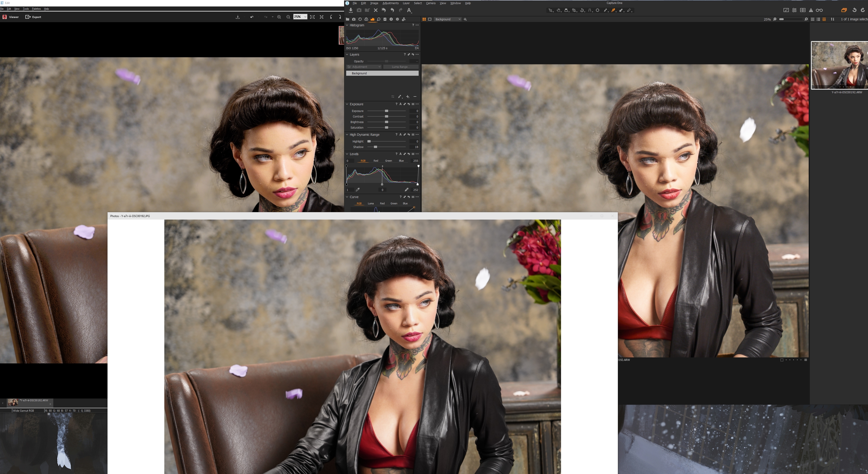The image size is (868, 474).
Task: Collapse the High Dynamic Range panel
Action: (347, 135)
